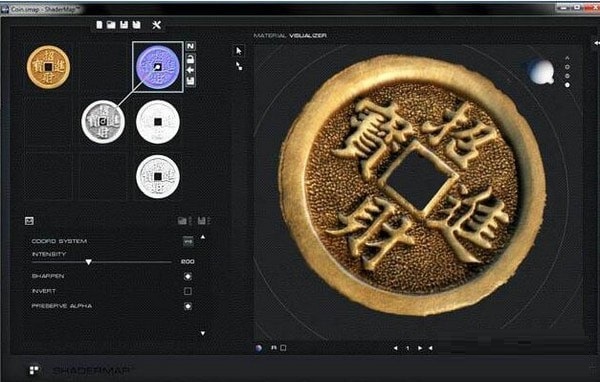Image resolution: width=600 pixels, height=382 pixels.
Task: Click the Intensity slider handle
Action: tap(88, 262)
